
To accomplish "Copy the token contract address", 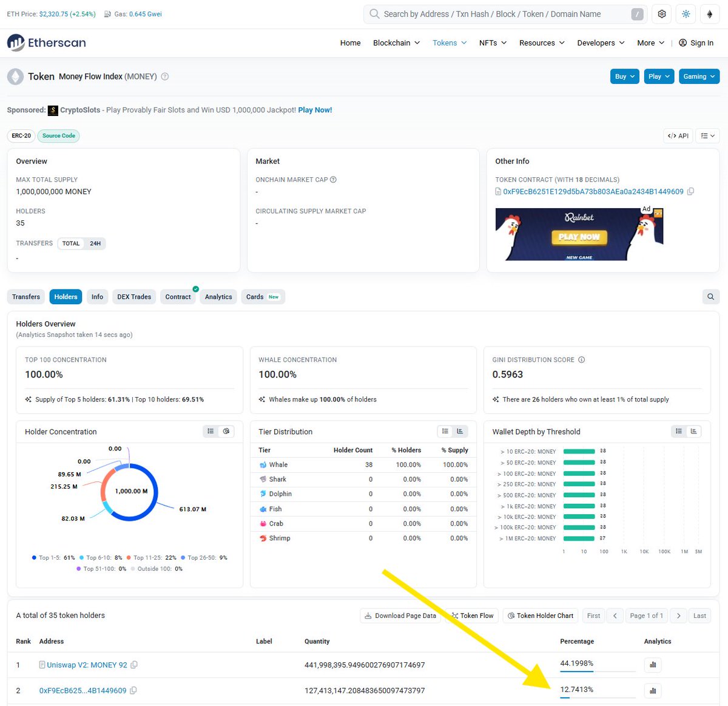I will click(x=690, y=191).
